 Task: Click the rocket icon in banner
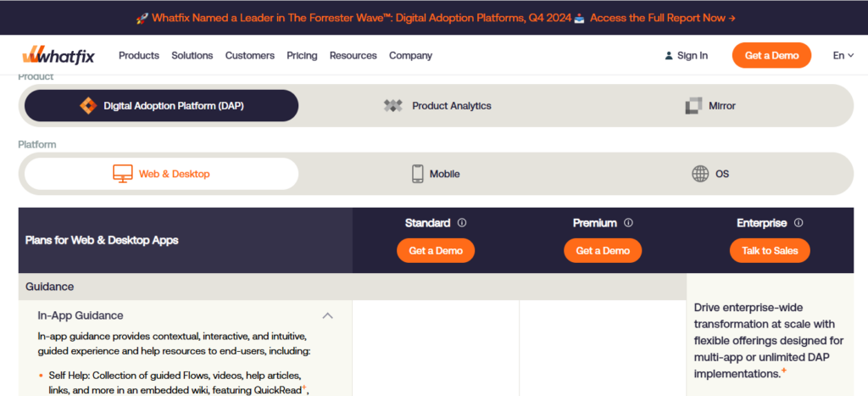point(142,18)
